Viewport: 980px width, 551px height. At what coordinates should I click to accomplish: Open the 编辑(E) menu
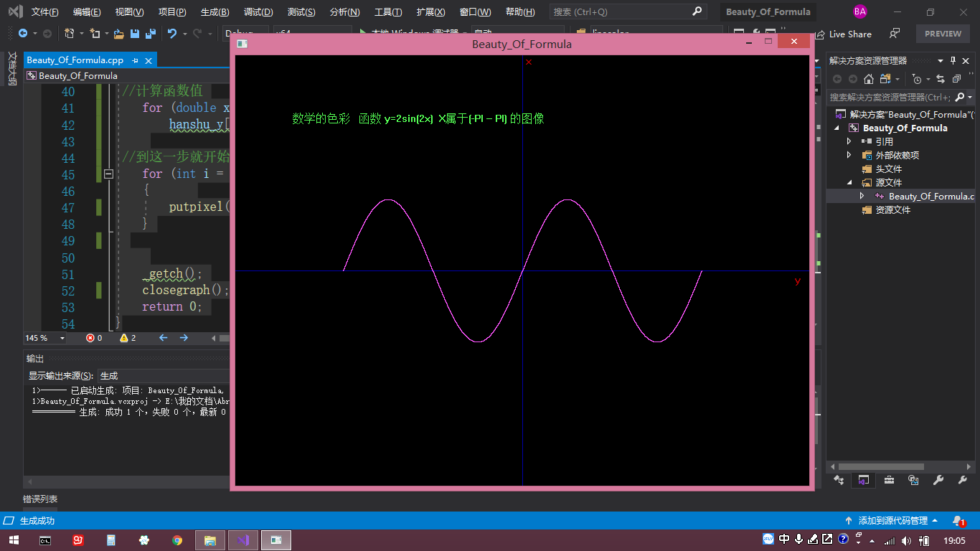87,12
